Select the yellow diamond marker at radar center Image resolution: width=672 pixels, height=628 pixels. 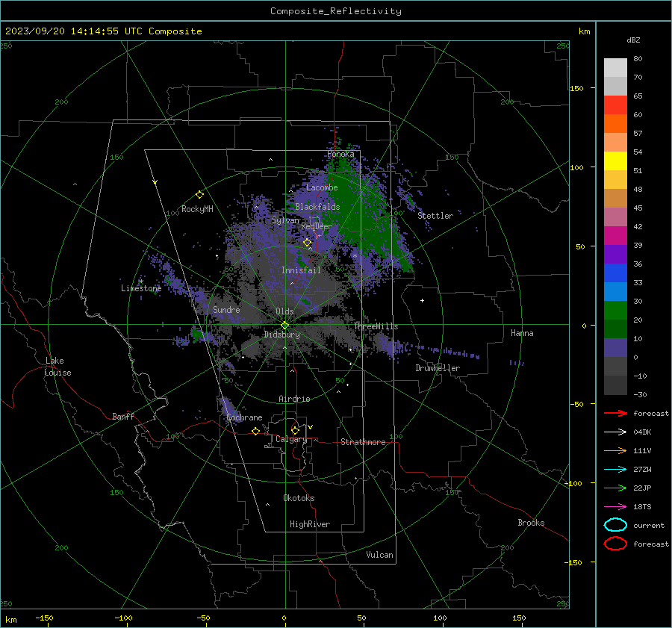click(284, 325)
